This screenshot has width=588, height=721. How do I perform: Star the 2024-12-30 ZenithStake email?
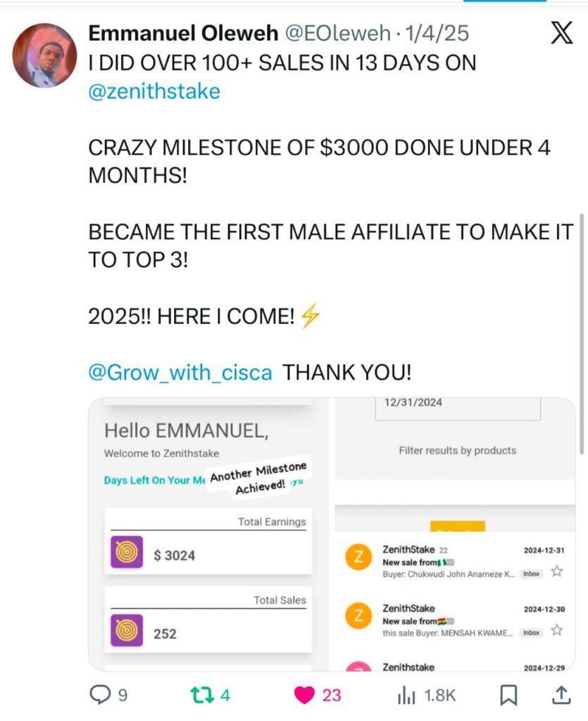point(557,629)
